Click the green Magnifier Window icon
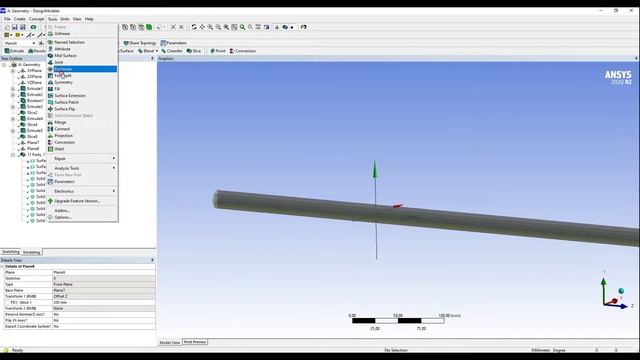This screenshot has height=360, width=640. pyautogui.click(x=242, y=27)
